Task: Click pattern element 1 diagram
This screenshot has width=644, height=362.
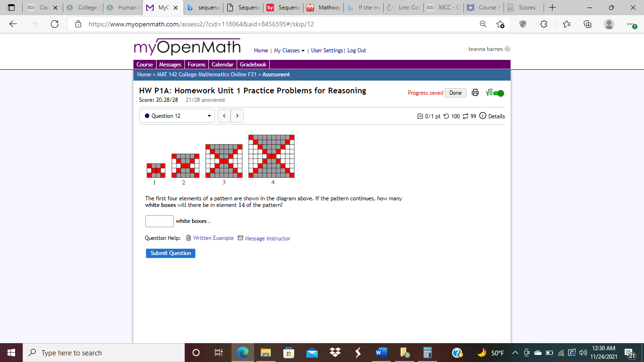Action: pyautogui.click(x=156, y=170)
